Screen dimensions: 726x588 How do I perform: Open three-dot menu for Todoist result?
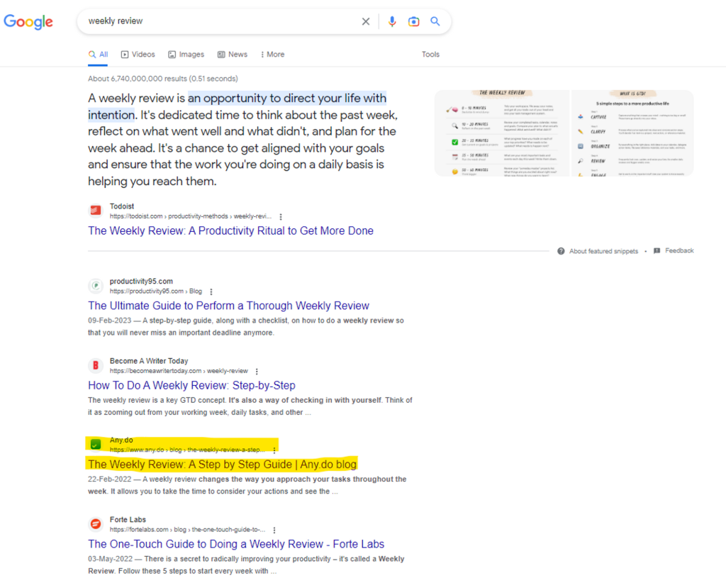click(x=281, y=216)
